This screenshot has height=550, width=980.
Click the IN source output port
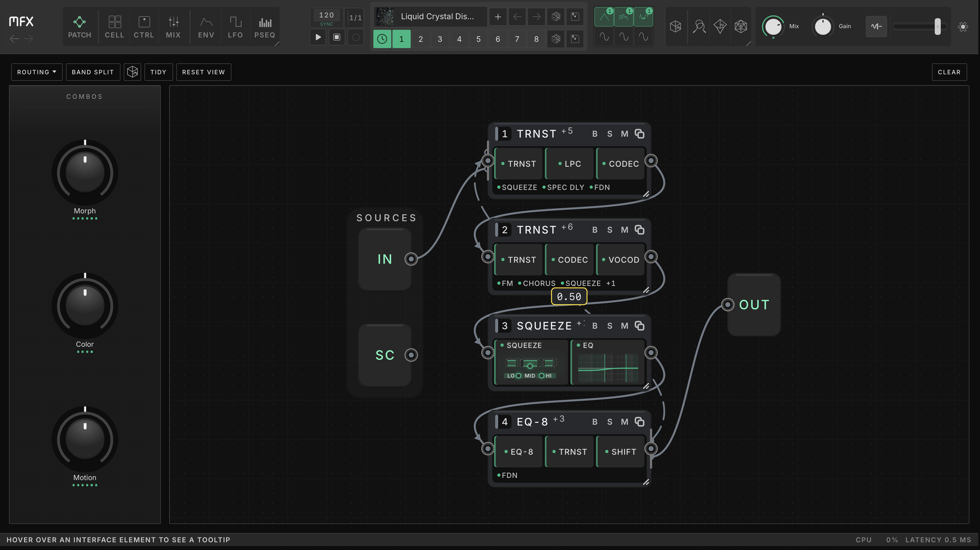411,259
